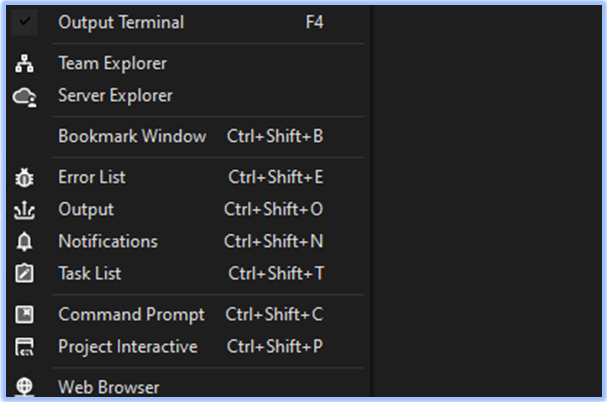The height and width of the screenshot is (402, 607).
Task: Open the Task List menu entry
Action: pos(90,274)
